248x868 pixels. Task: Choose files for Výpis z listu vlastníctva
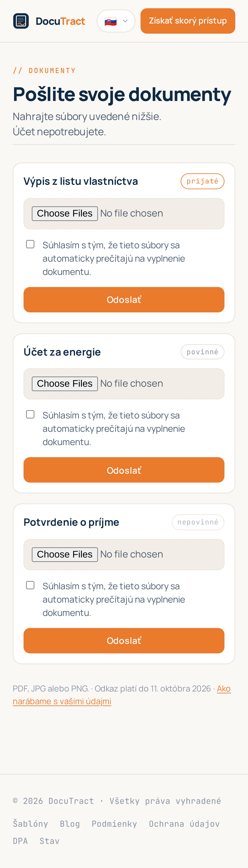click(x=65, y=213)
